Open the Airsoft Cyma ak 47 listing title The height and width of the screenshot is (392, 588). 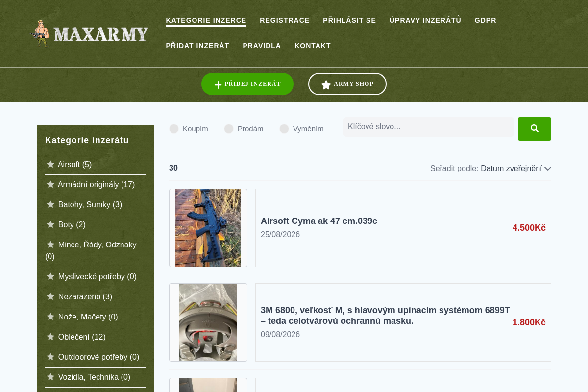[319, 221]
